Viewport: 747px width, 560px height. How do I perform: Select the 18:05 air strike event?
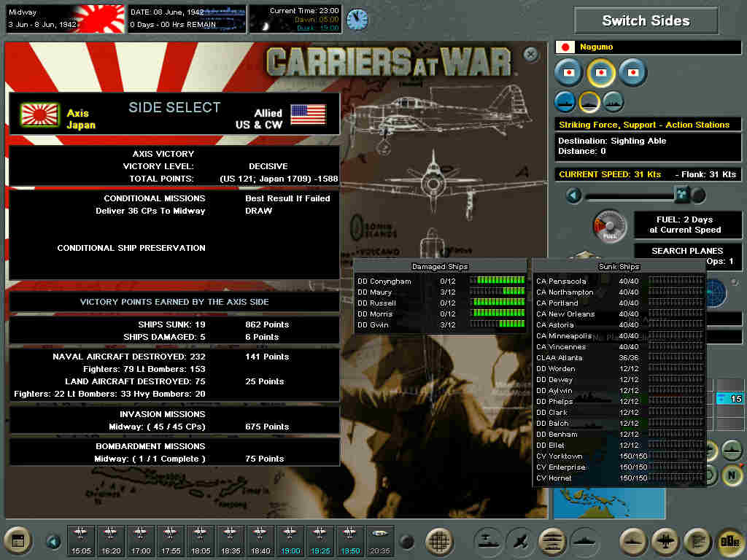[x=201, y=540]
